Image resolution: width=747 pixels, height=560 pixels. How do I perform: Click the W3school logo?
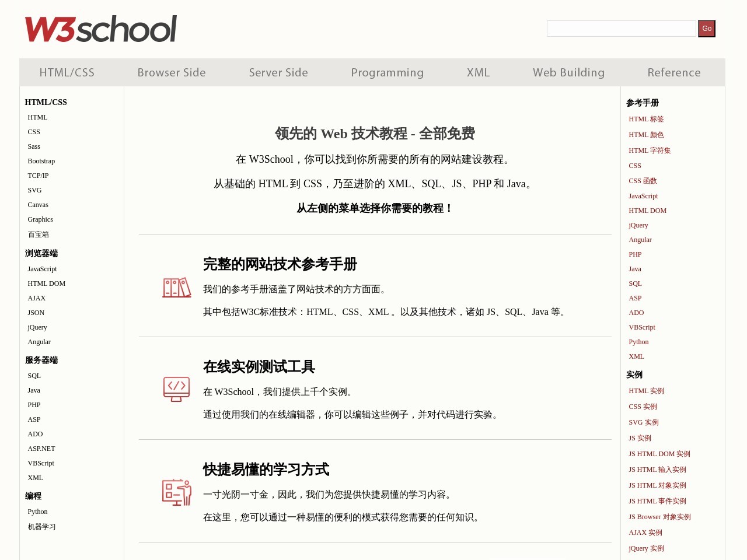point(100,29)
